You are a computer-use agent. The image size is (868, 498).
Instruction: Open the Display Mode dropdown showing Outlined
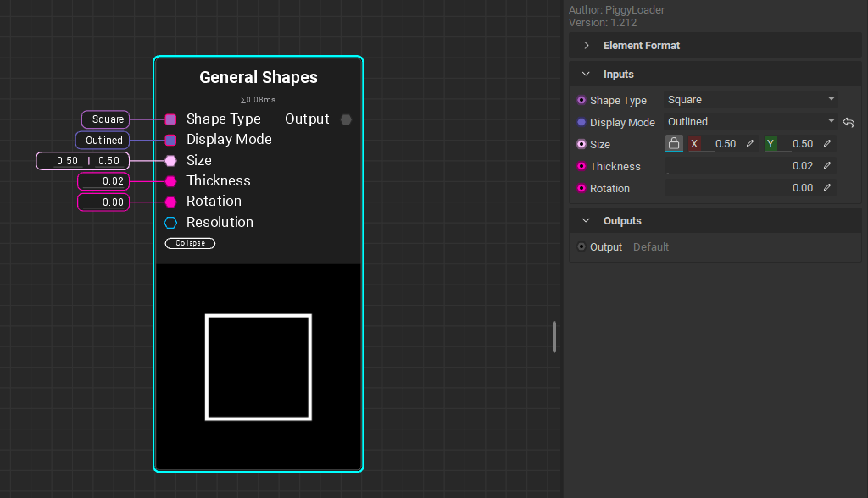(750, 122)
